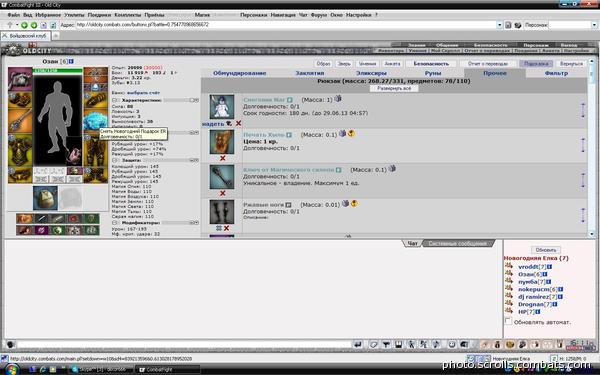Screen dimensions: 600x375
Task: Click the chat message input field
Action: coord(184,345)
